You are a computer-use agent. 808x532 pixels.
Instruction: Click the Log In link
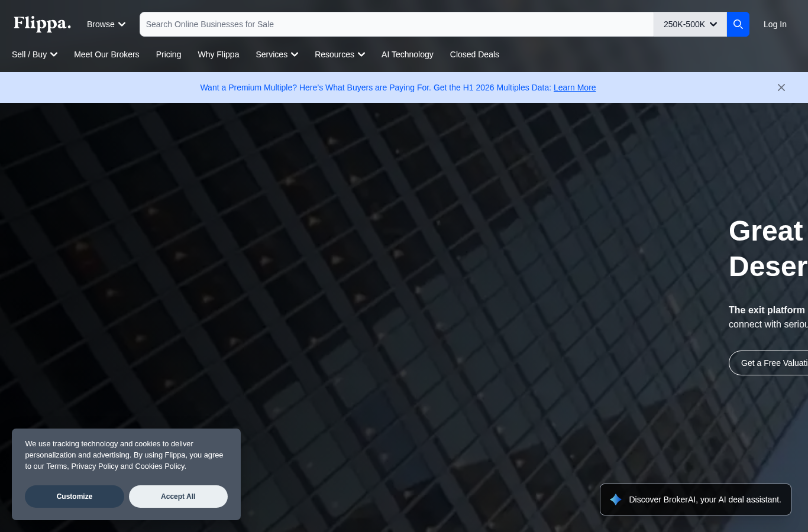pos(775,24)
